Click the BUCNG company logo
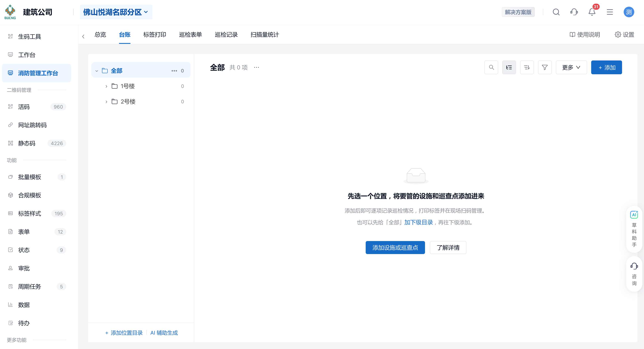Viewport: 644px width, 349px height. [10, 12]
